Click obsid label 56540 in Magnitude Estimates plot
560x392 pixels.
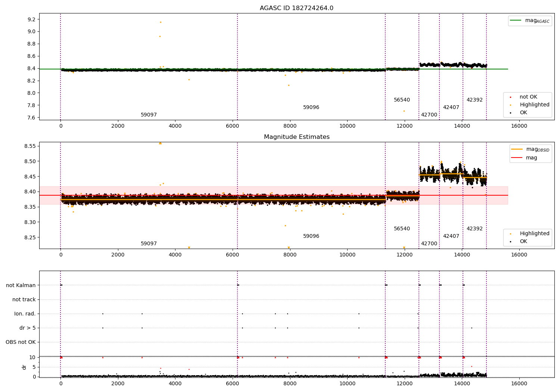(402, 229)
